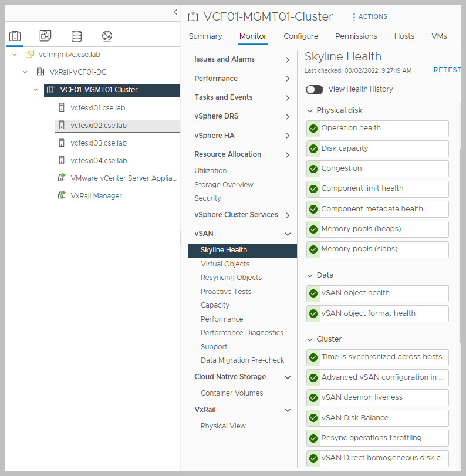Open Virtual Objects under vSAN

[x=225, y=264]
